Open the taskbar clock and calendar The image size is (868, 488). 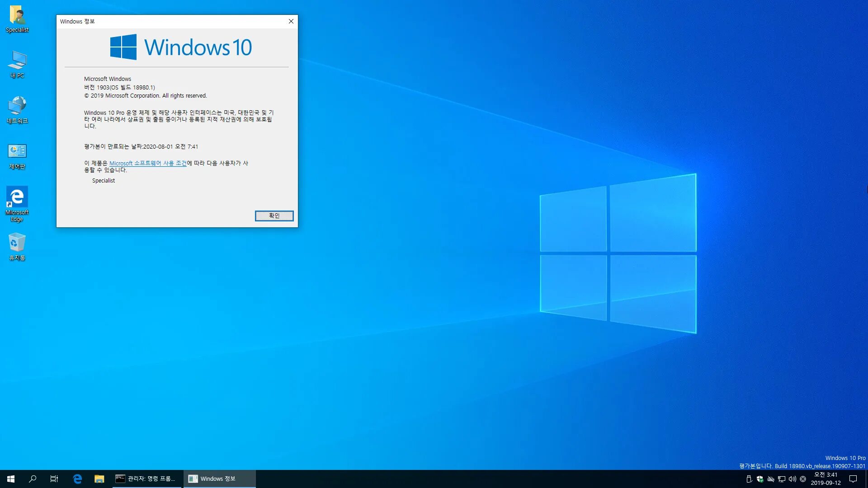826,479
